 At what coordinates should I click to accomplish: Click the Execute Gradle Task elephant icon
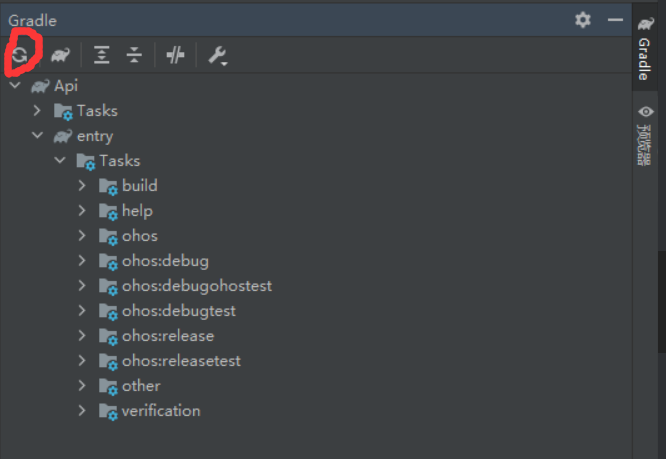tap(61, 56)
